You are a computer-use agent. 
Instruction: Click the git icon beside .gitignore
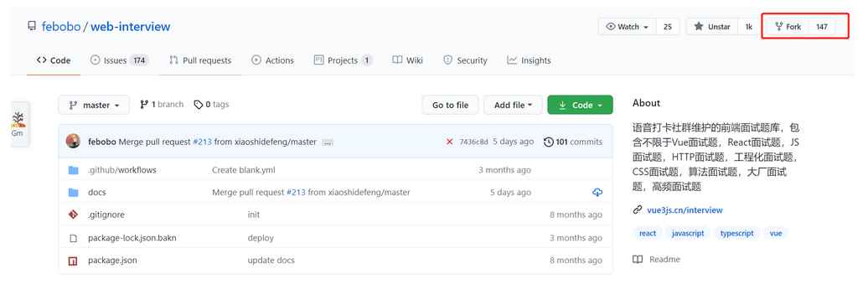[x=73, y=215]
